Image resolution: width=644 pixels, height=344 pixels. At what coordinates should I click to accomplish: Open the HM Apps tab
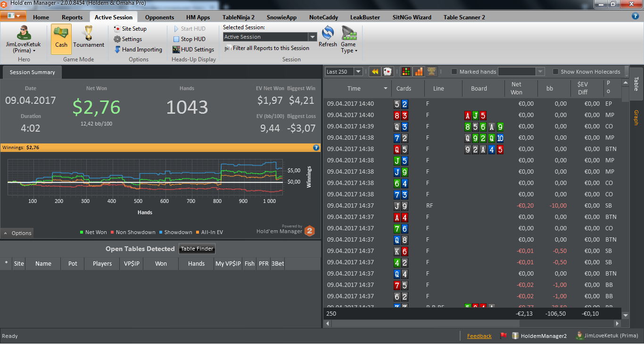tap(198, 17)
